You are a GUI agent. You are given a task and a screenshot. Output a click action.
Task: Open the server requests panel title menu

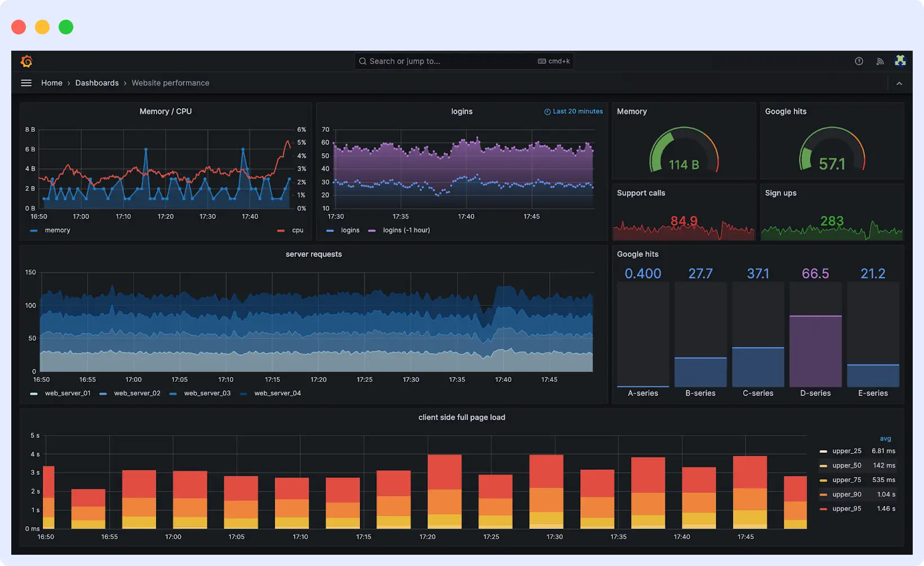(314, 254)
